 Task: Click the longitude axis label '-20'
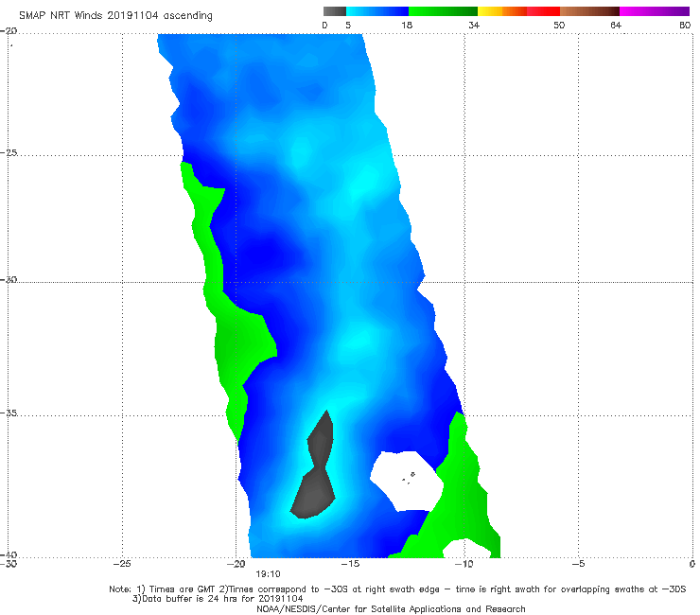(x=236, y=564)
